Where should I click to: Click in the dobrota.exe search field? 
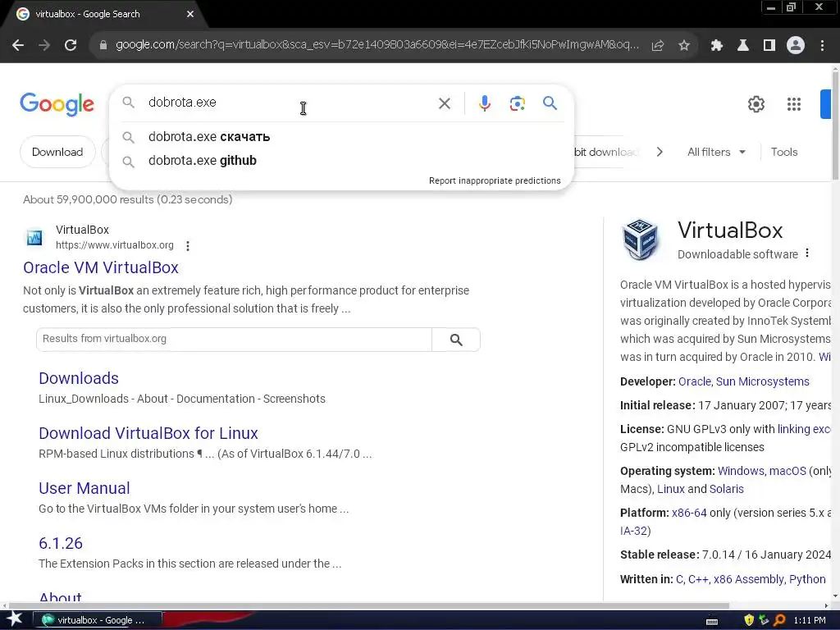click(x=290, y=103)
